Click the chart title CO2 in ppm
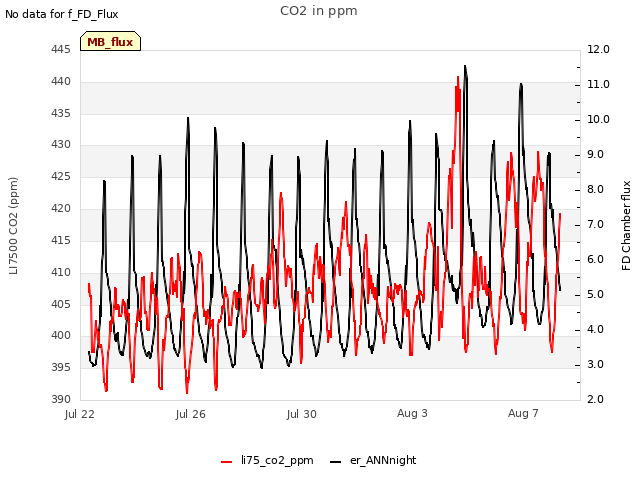 (x=319, y=11)
